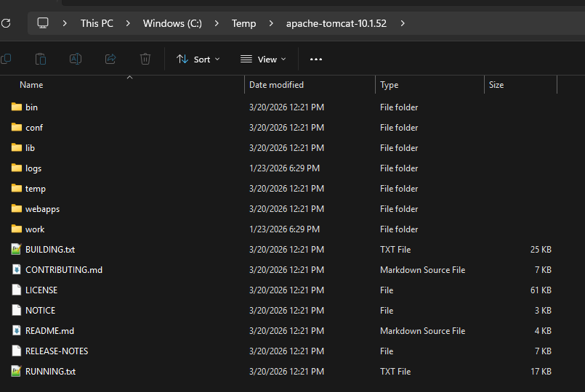The width and height of the screenshot is (585, 392).
Task: Sort files by the Size column header
Action: [x=496, y=85]
